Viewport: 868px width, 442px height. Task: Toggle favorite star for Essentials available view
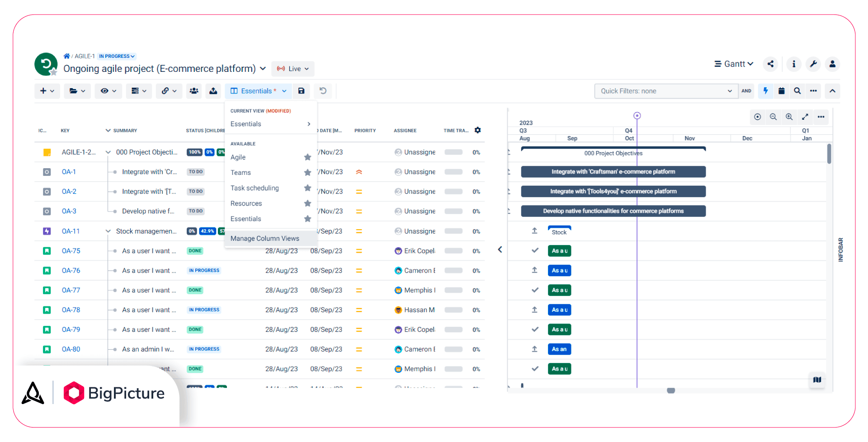(x=307, y=219)
